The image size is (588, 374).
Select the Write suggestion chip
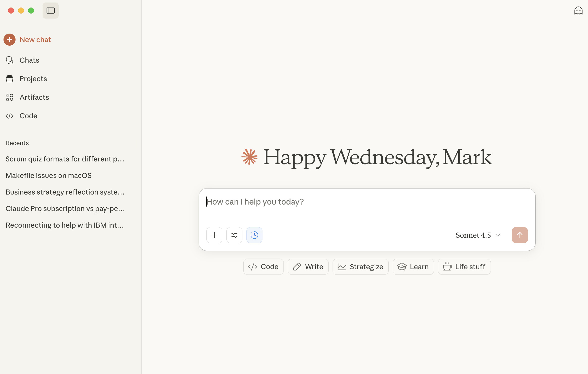click(x=308, y=267)
